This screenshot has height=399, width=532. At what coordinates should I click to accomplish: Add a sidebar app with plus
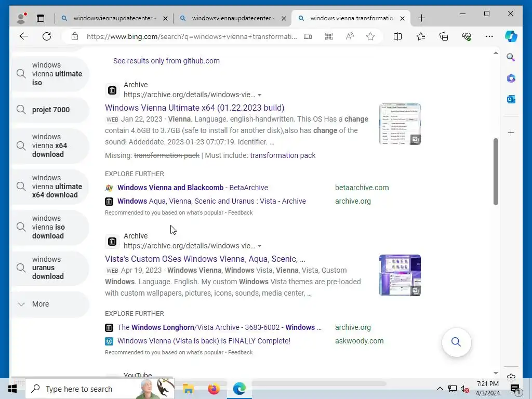click(511, 132)
